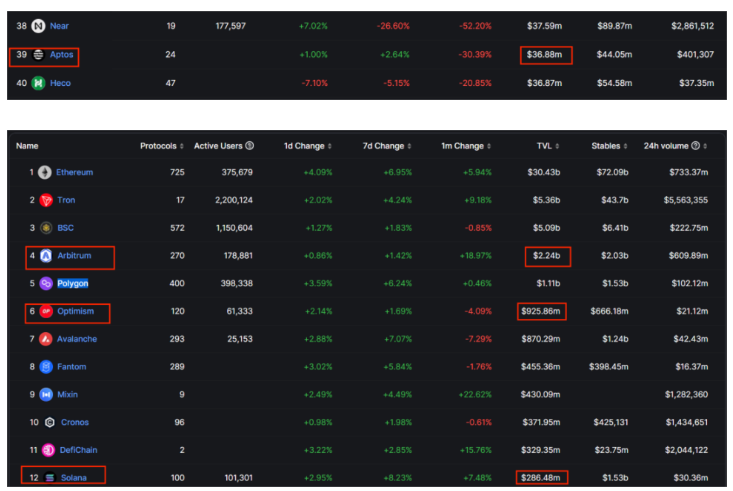Click the Arbitrum chain logo icon

[x=46, y=256]
